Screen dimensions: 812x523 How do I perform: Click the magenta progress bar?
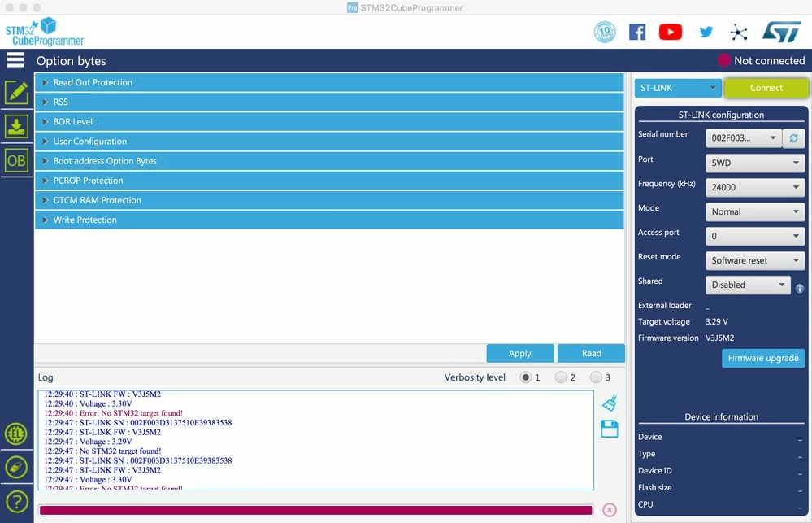(x=316, y=510)
